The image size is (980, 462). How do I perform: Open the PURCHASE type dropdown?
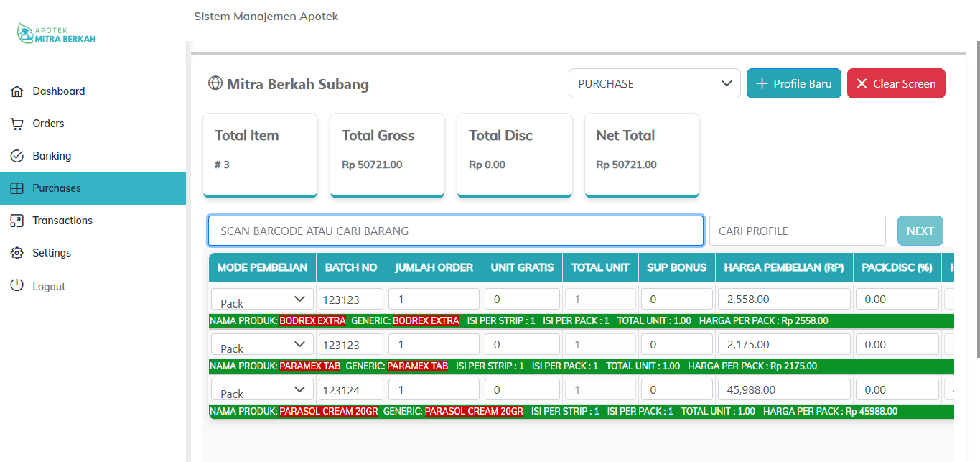click(654, 83)
